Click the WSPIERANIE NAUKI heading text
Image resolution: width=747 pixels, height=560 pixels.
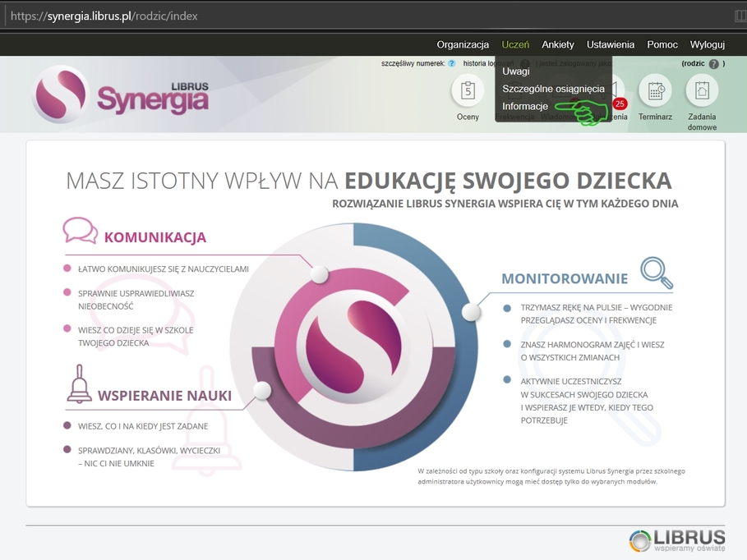(x=165, y=396)
